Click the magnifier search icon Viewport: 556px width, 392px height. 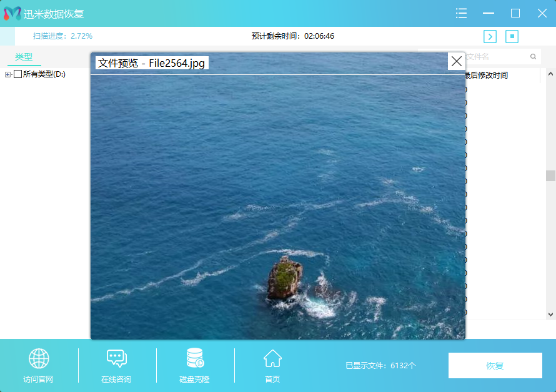[x=533, y=57]
